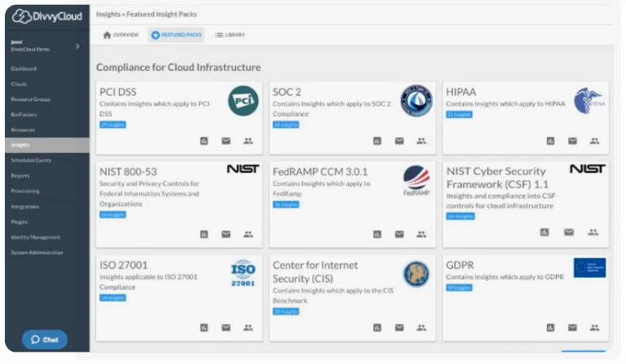Click the FedRAMP CCM 3.0.1 title

pos(320,172)
